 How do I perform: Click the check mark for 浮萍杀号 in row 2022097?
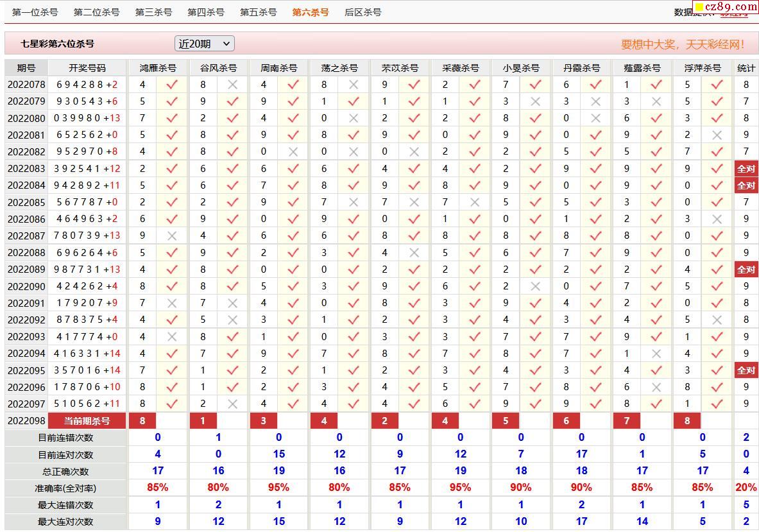pos(717,404)
